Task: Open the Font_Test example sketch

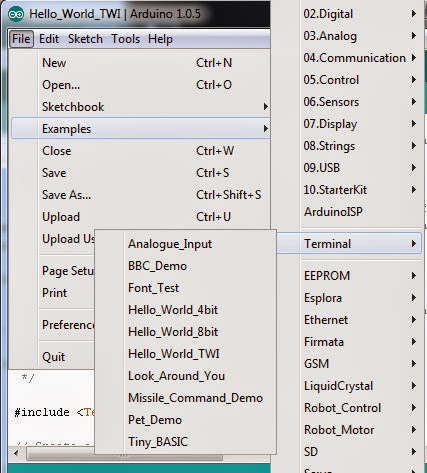Action: pyautogui.click(x=186, y=288)
